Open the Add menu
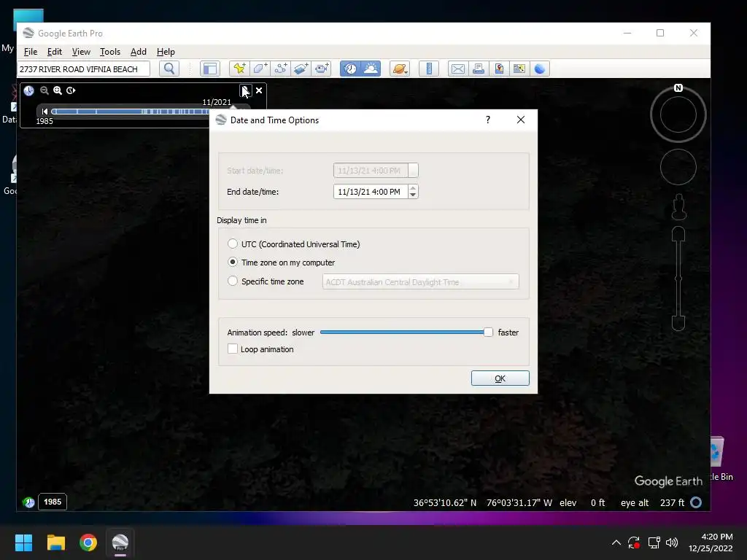 coord(139,52)
